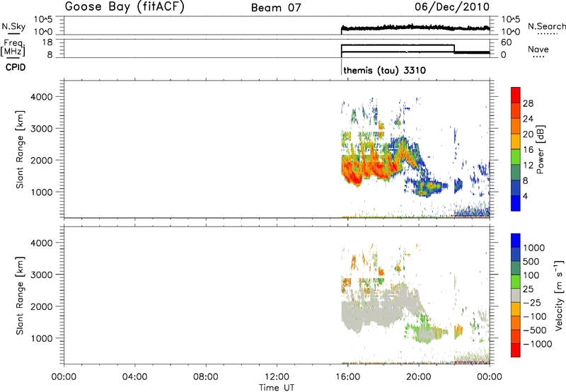Click the N.Search legend label
This screenshot has width=566, height=392.
pyautogui.click(x=547, y=26)
